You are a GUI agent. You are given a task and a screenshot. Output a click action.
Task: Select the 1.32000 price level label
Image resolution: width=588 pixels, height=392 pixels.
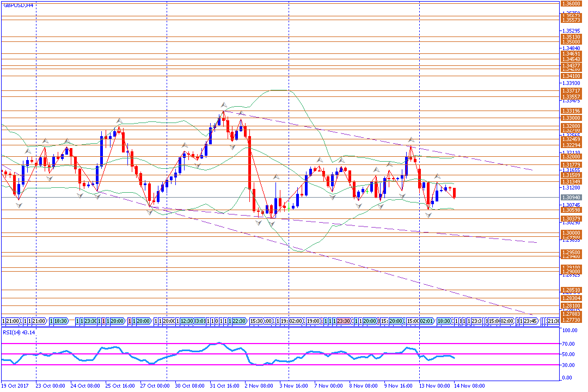(x=571, y=157)
